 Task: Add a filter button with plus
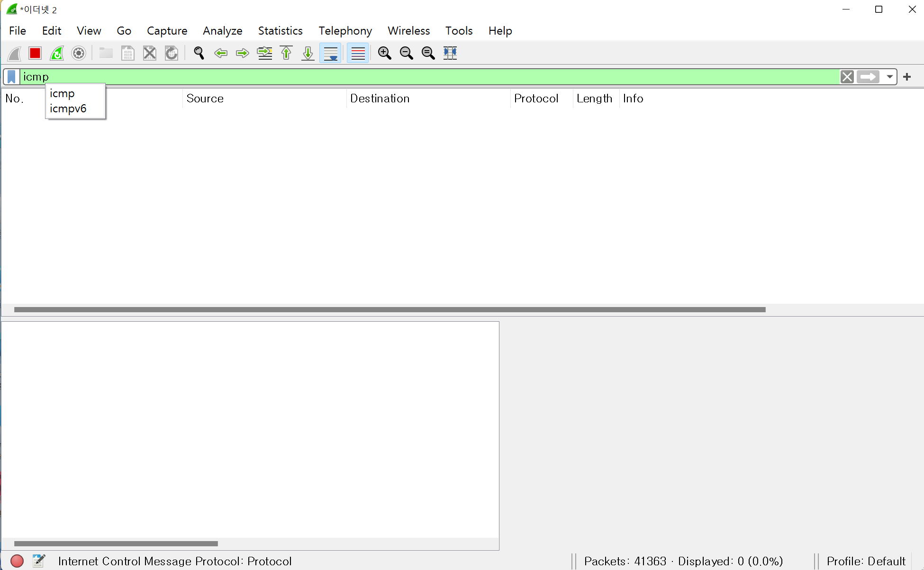907,77
